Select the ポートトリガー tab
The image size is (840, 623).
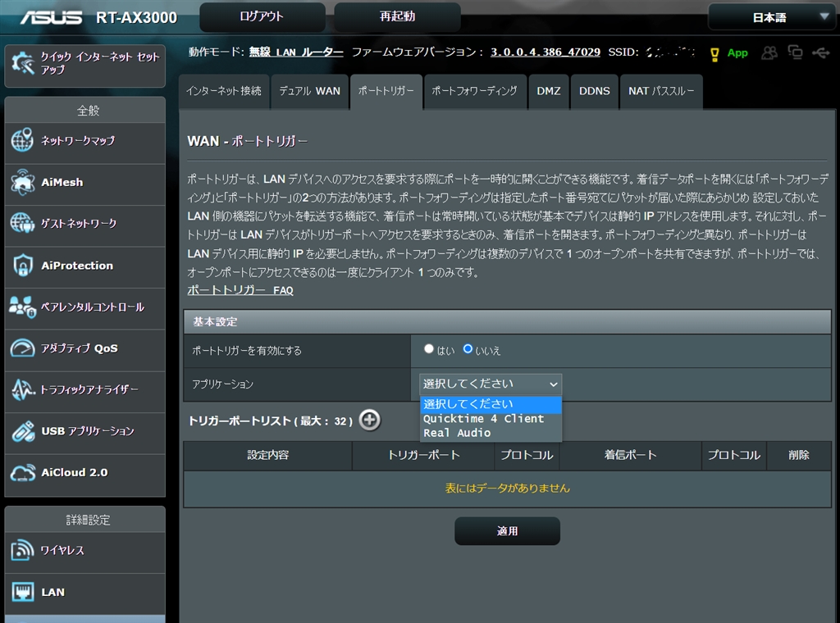pos(386,92)
